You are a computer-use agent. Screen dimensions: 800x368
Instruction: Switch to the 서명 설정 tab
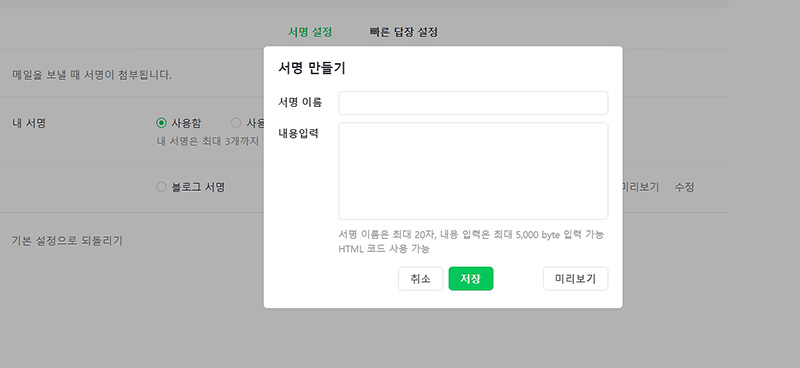310,32
